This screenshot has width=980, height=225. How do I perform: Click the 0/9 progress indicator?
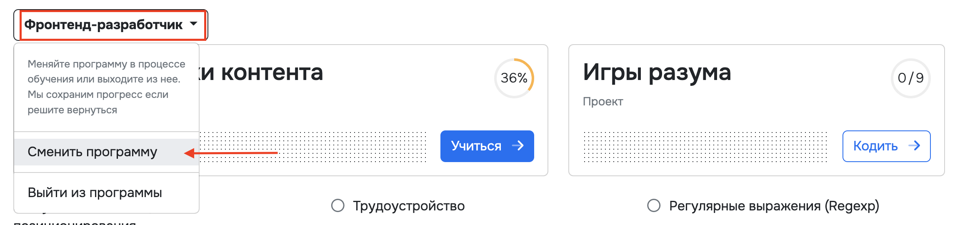[x=910, y=78]
